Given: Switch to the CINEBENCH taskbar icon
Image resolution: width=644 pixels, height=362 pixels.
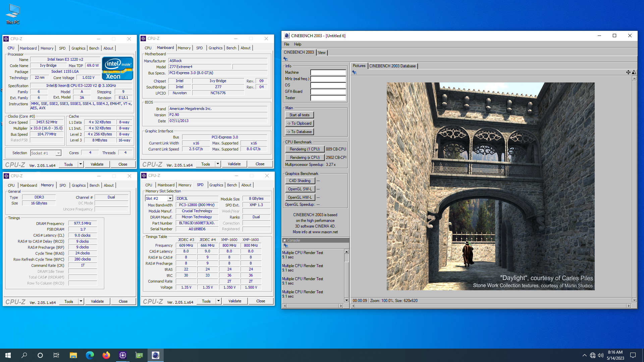Looking at the screenshot, I should [155, 355].
